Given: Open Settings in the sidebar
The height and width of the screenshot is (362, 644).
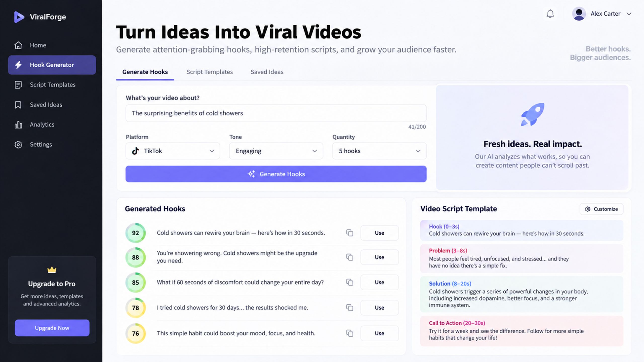Looking at the screenshot, I should pyautogui.click(x=52, y=145).
